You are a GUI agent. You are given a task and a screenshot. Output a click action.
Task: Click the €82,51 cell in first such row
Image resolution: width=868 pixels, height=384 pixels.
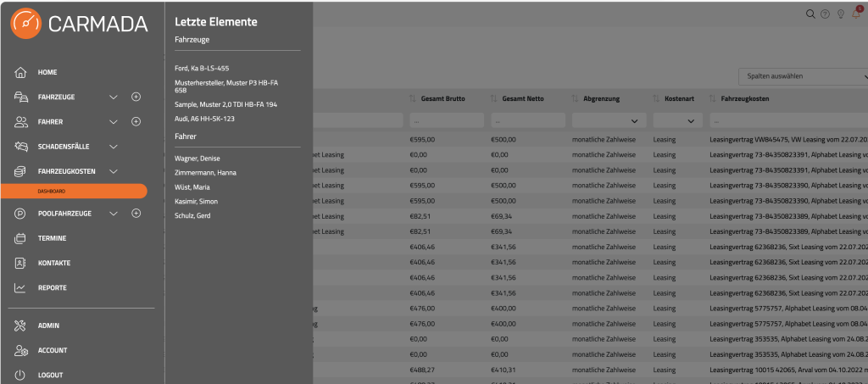tap(420, 216)
